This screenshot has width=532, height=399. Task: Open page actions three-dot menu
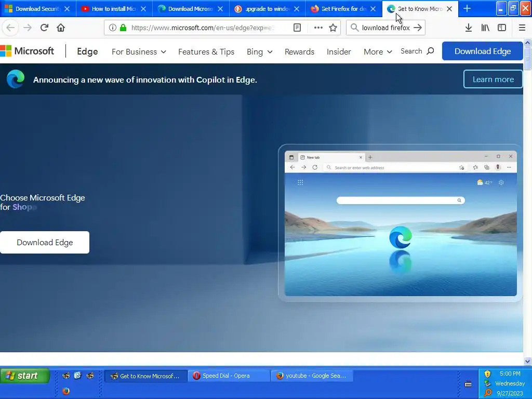pyautogui.click(x=318, y=28)
